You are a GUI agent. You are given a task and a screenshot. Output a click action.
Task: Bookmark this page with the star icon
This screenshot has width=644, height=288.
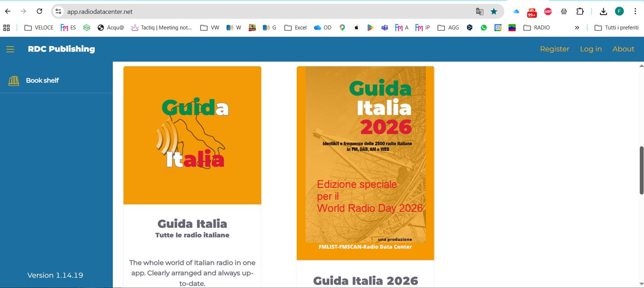pos(494,11)
